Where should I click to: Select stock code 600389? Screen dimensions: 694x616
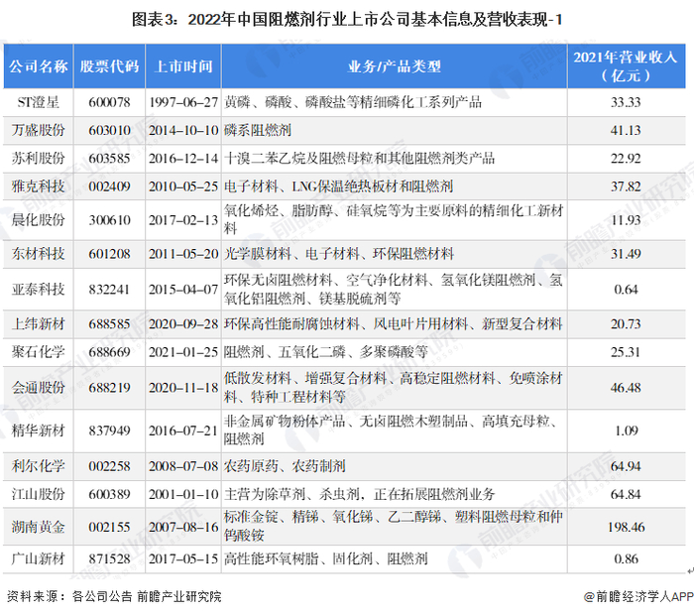(x=109, y=494)
